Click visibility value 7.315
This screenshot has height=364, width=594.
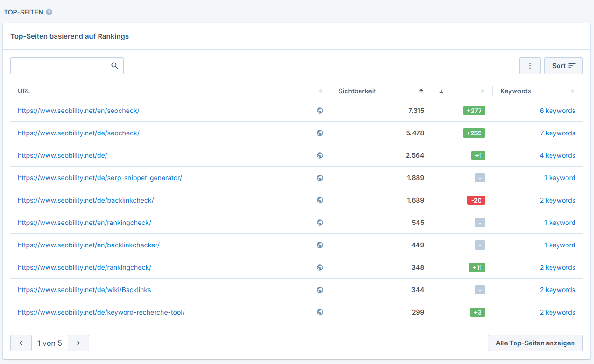[x=416, y=111]
